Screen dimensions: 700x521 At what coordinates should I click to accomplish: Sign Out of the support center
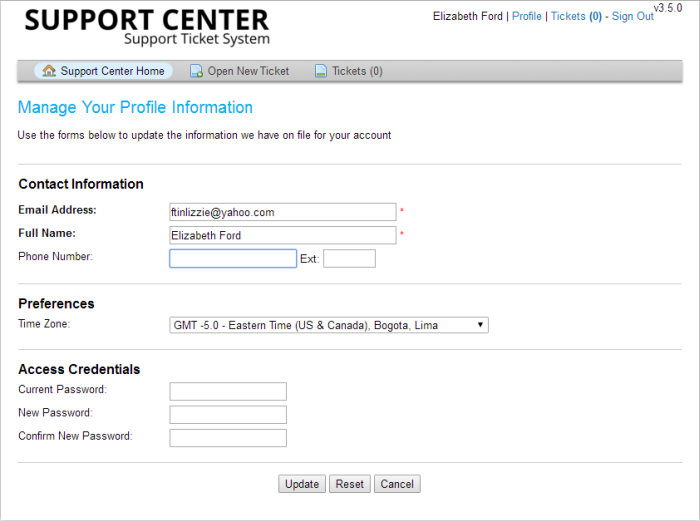tap(632, 16)
